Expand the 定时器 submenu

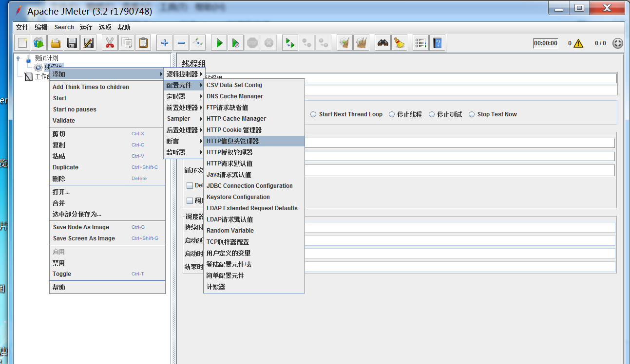[x=184, y=96]
